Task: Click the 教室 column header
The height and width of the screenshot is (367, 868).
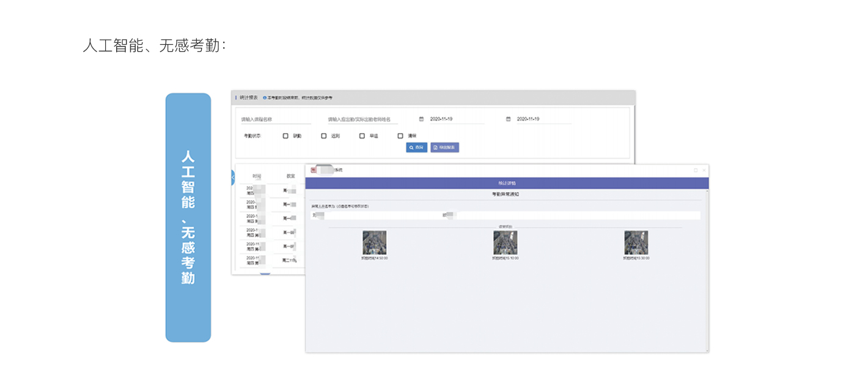Action: (291, 176)
